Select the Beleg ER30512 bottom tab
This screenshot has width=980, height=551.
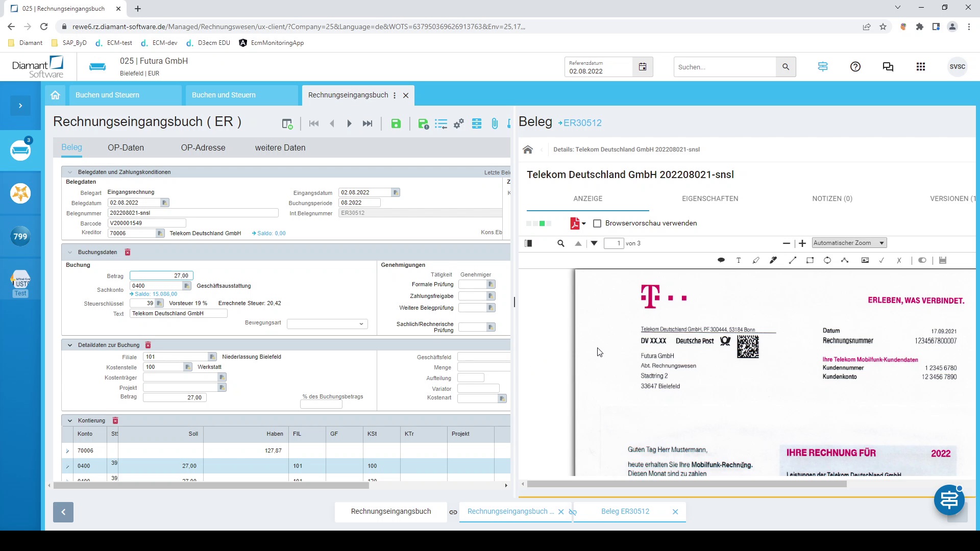[x=625, y=511]
